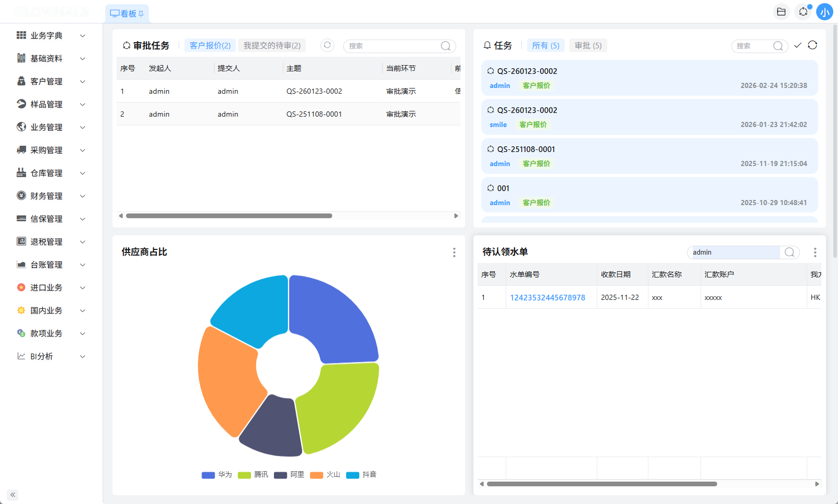This screenshot has width=838, height=504.
Task: Toggle Tencent legend series visibility
Action: 253,475
